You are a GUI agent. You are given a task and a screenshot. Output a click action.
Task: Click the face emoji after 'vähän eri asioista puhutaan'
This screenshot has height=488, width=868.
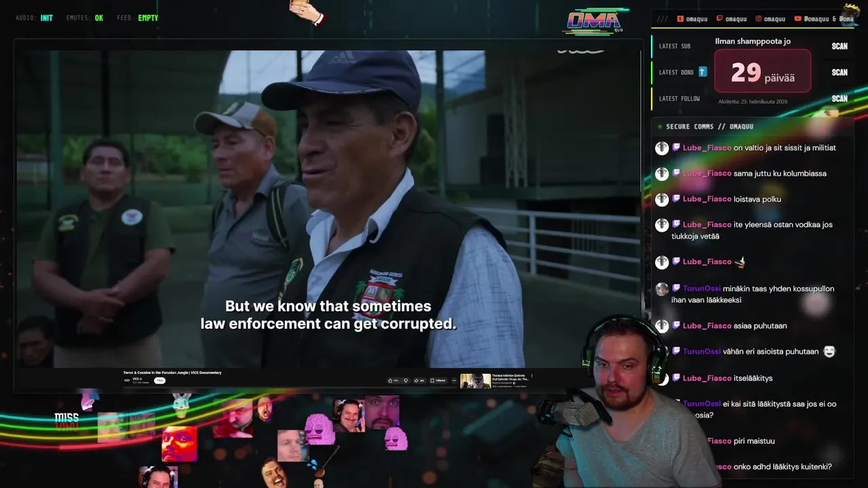click(x=829, y=352)
